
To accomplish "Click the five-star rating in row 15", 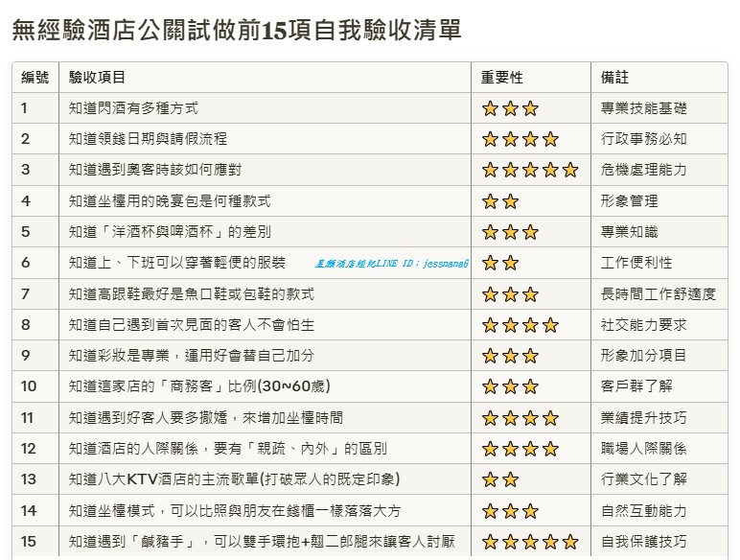I will (529, 542).
